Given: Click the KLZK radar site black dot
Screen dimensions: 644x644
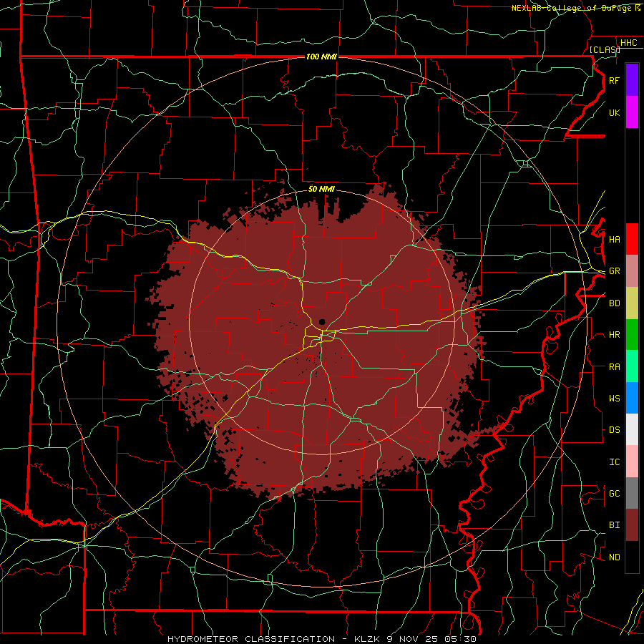Looking at the screenshot, I should click(322, 322).
